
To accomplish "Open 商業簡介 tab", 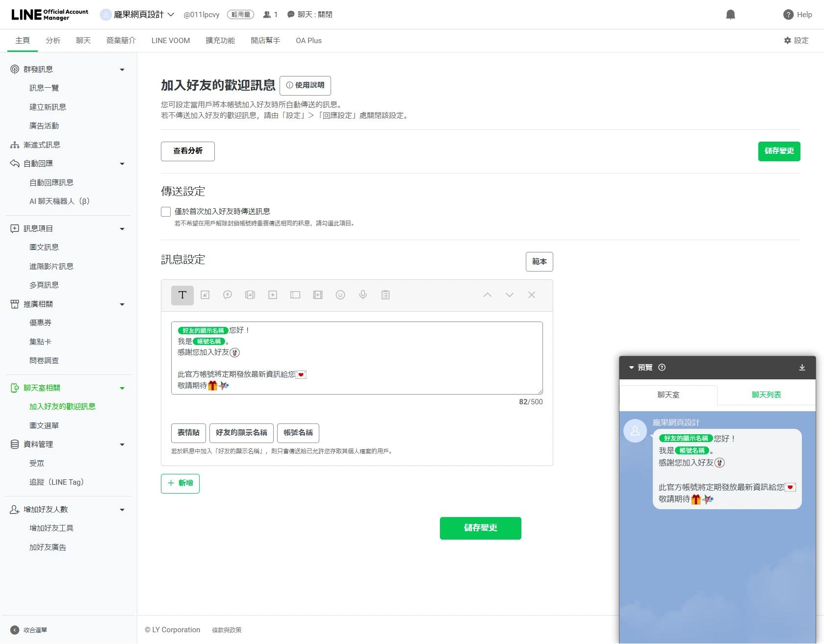I will 121,41.
